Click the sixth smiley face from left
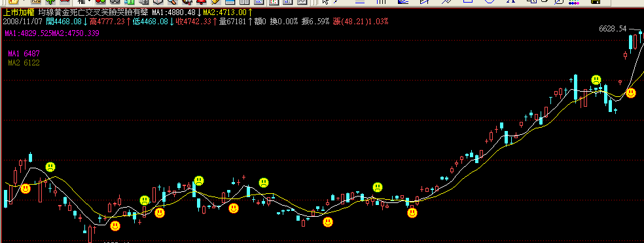 [412, 213]
